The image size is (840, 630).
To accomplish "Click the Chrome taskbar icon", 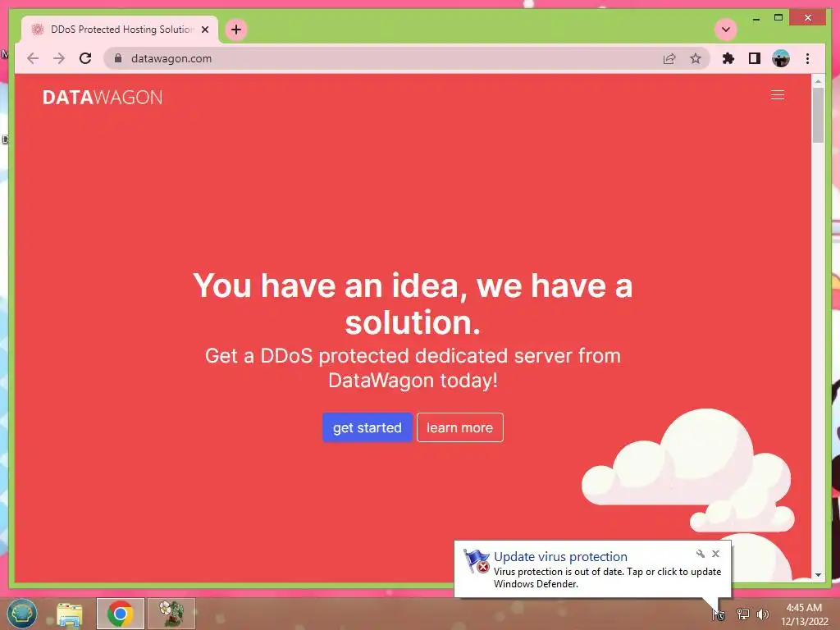I will 121,614.
